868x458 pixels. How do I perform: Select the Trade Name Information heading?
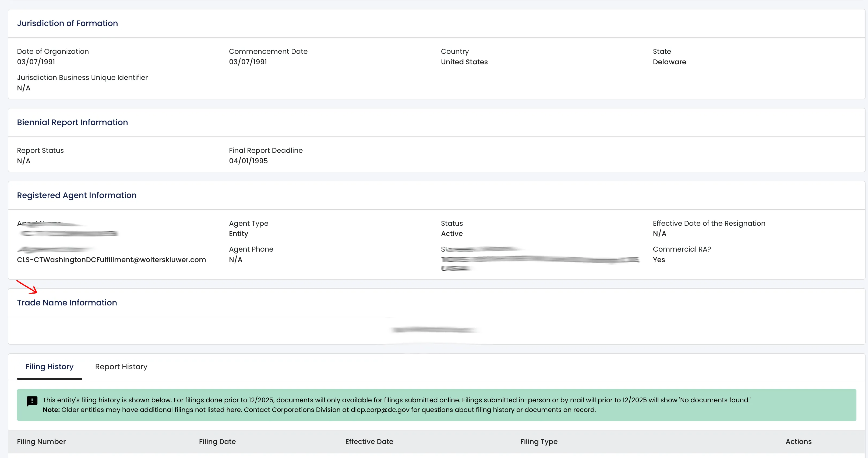click(x=67, y=303)
